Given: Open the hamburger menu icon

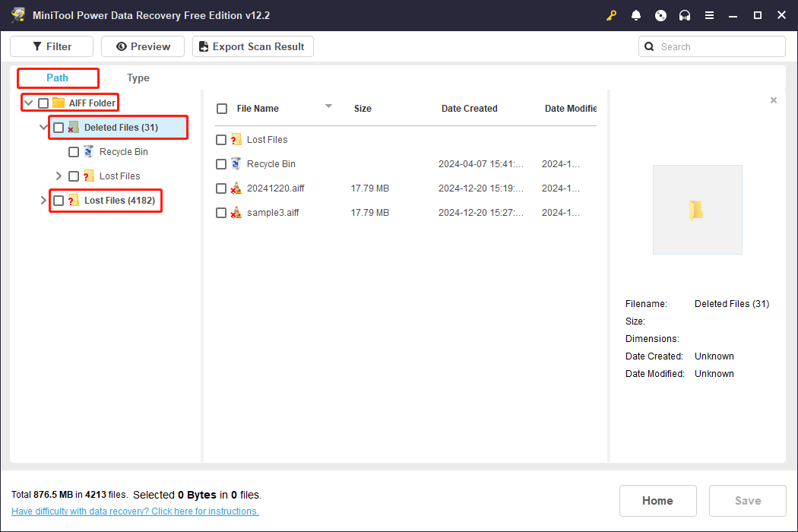Looking at the screenshot, I should [709, 16].
